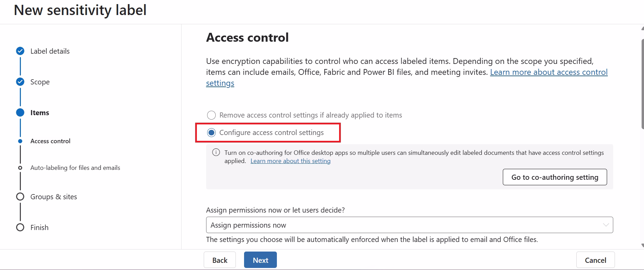Go to Auto-labeling for files and emails step

(x=75, y=168)
